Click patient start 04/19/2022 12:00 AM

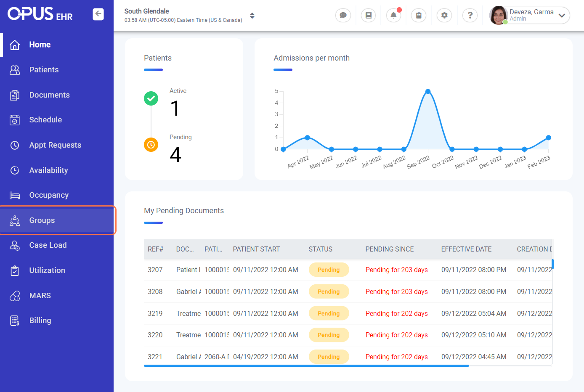(265, 357)
